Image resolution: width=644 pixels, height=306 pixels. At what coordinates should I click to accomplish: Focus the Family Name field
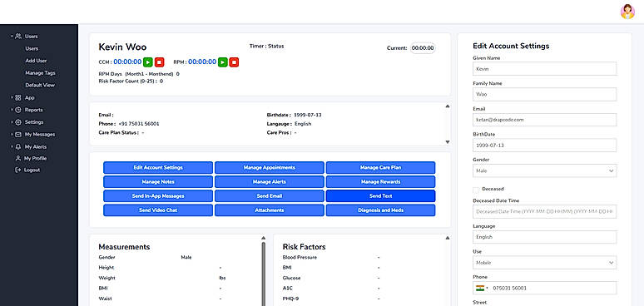click(x=545, y=94)
